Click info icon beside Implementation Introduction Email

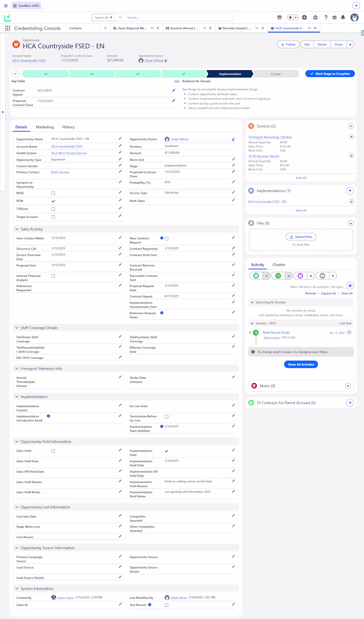coord(48,416)
